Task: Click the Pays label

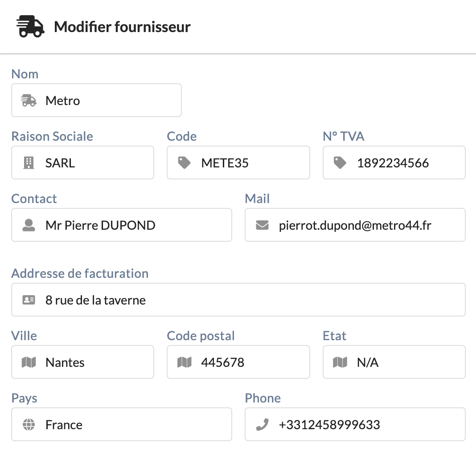Action: point(24,398)
